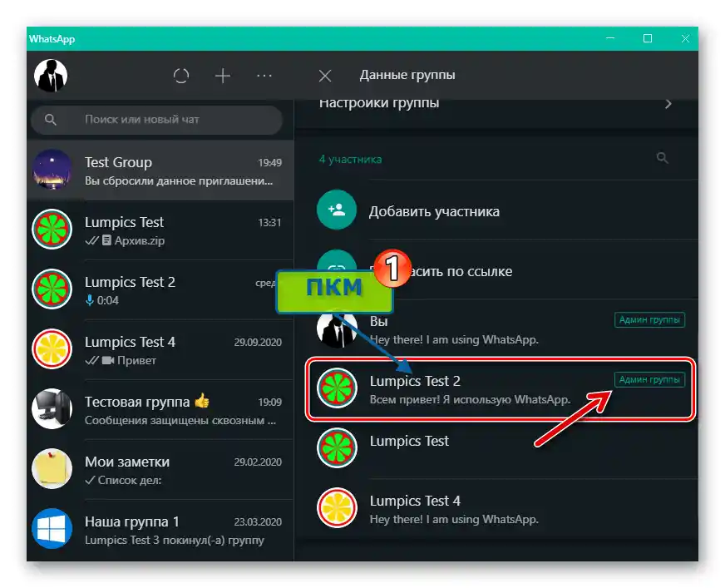The image size is (725, 588).
Task: Click the 29.09.2020 date
Action: point(258,343)
